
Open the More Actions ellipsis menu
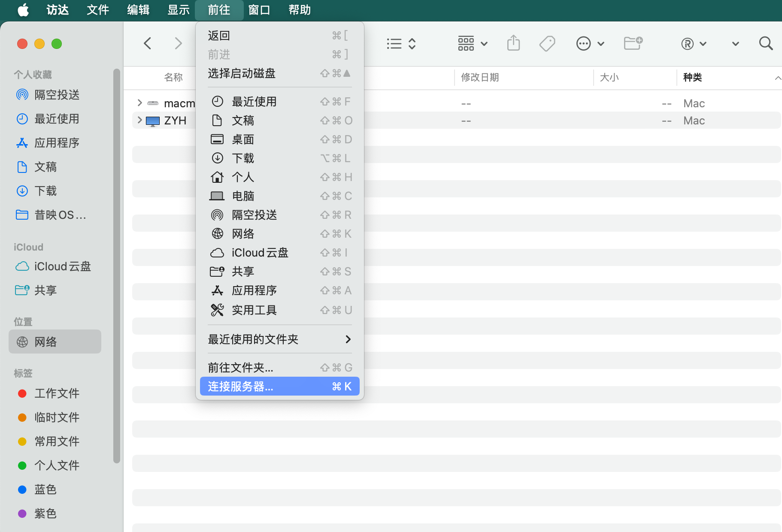tap(590, 43)
